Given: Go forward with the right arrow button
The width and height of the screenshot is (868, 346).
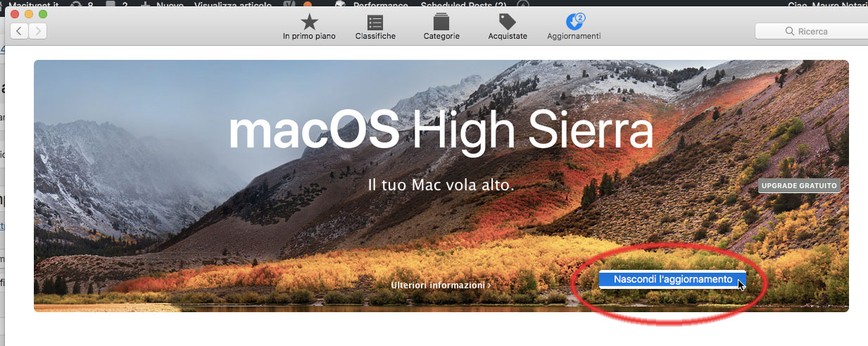Looking at the screenshot, I should click(37, 30).
